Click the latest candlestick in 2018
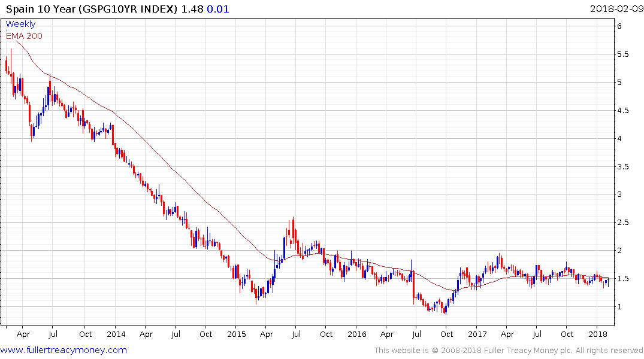 pos(608,282)
